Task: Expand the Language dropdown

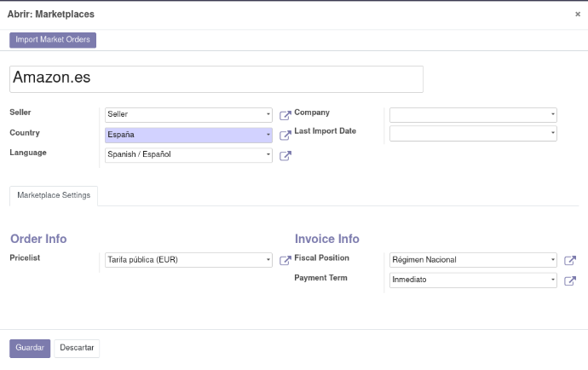Action: pos(268,155)
